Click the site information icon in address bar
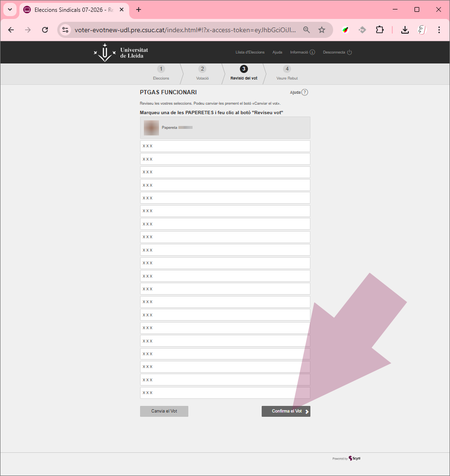Viewport: 450px width, 476px height. 65,30
